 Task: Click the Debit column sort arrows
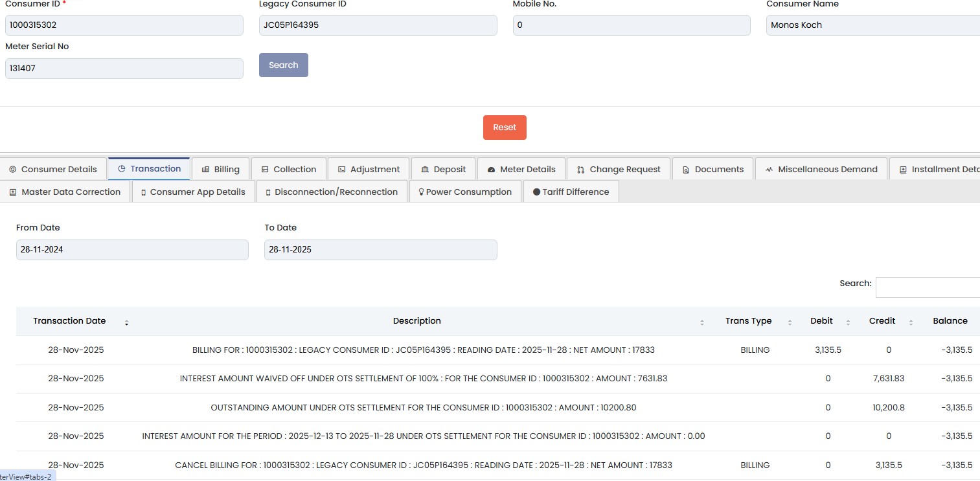pyautogui.click(x=848, y=322)
